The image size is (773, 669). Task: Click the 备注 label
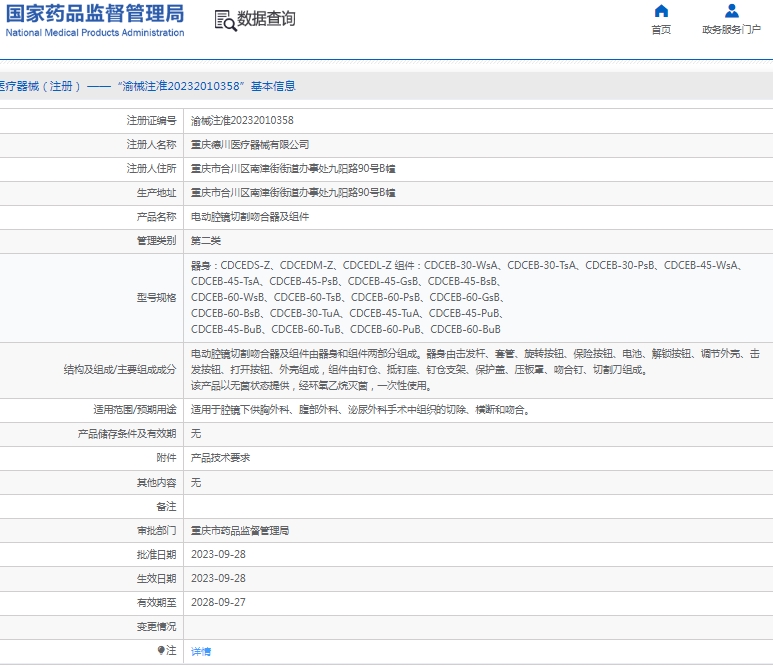(x=166, y=506)
